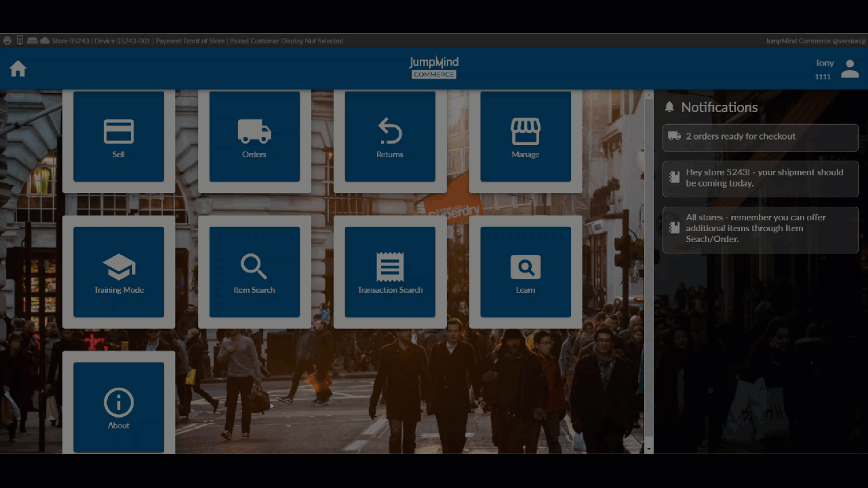Open '2 orders ready for checkout' notification

coord(760,137)
